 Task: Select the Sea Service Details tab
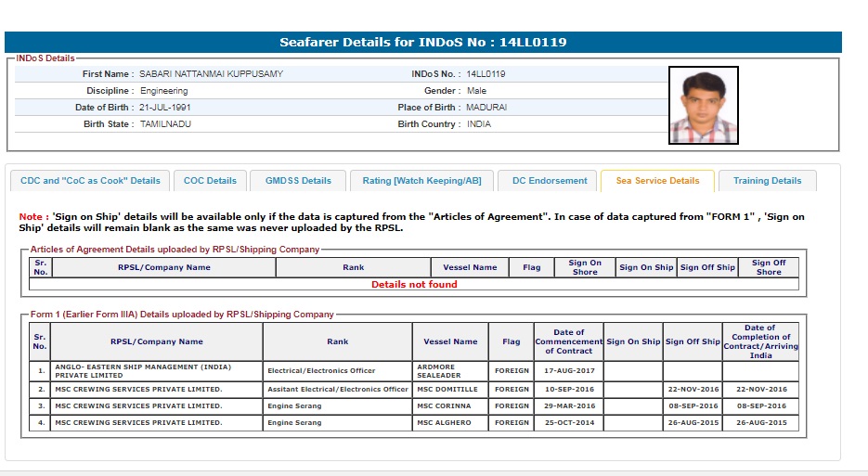657,181
